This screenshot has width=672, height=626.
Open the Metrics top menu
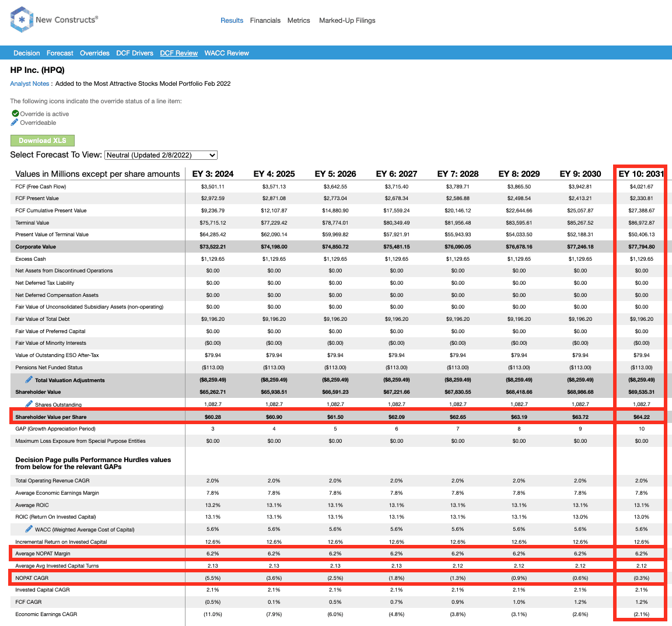(299, 20)
